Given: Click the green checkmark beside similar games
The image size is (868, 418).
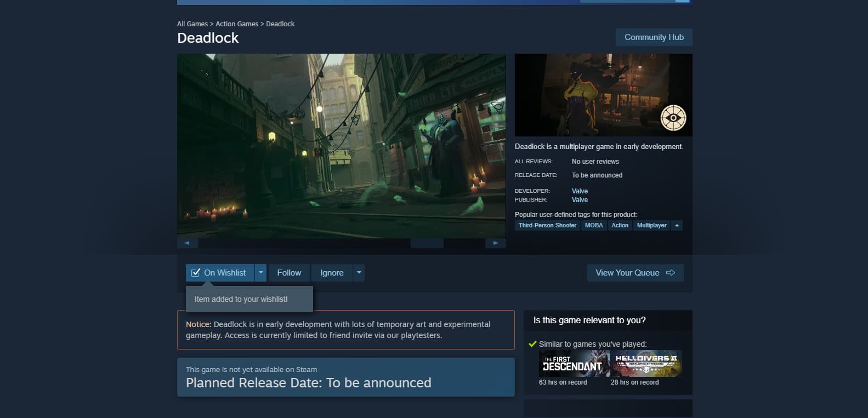Looking at the screenshot, I should tap(532, 344).
